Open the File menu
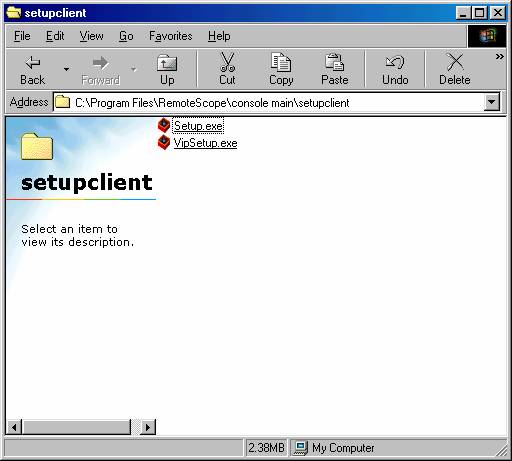 tap(22, 36)
